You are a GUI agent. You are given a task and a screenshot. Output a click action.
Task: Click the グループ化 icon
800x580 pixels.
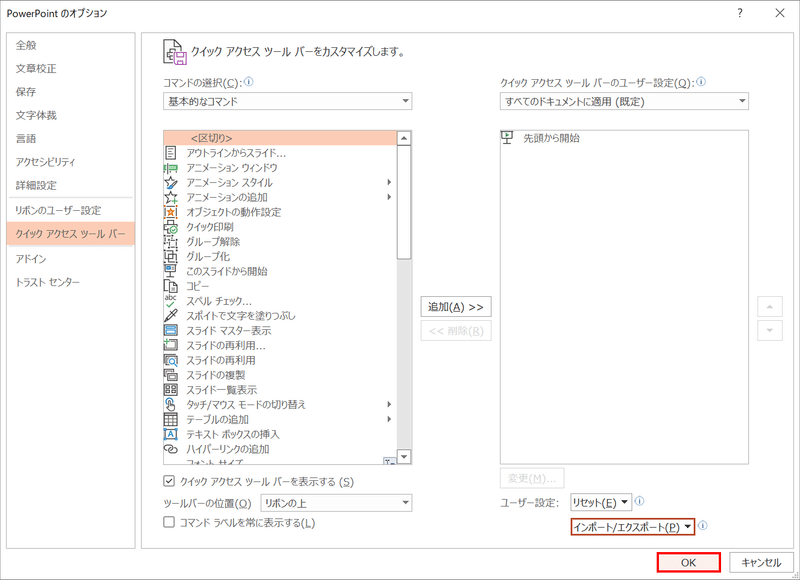point(171,256)
